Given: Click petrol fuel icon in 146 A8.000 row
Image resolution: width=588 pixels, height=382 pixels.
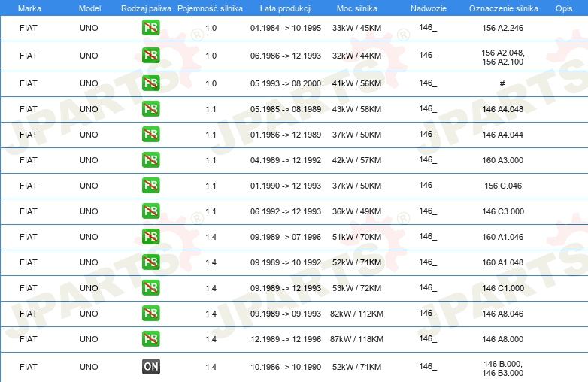Looking at the screenshot, I should click(x=150, y=339).
